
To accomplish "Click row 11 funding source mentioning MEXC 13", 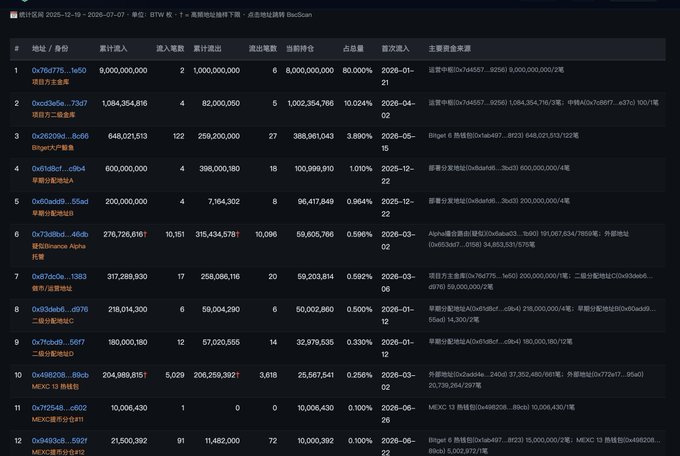I will pos(502,407).
